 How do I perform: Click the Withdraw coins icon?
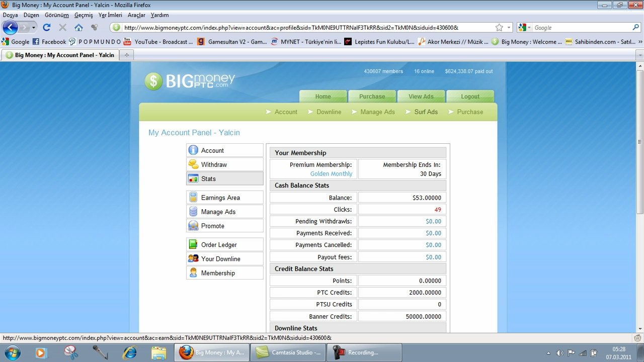coord(193,164)
